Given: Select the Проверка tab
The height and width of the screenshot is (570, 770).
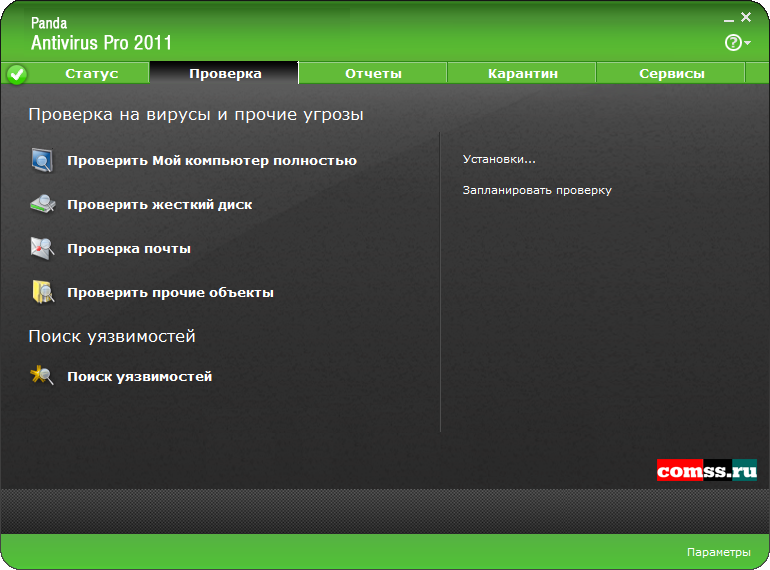Looking at the screenshot, I should [x=225, y=74].
